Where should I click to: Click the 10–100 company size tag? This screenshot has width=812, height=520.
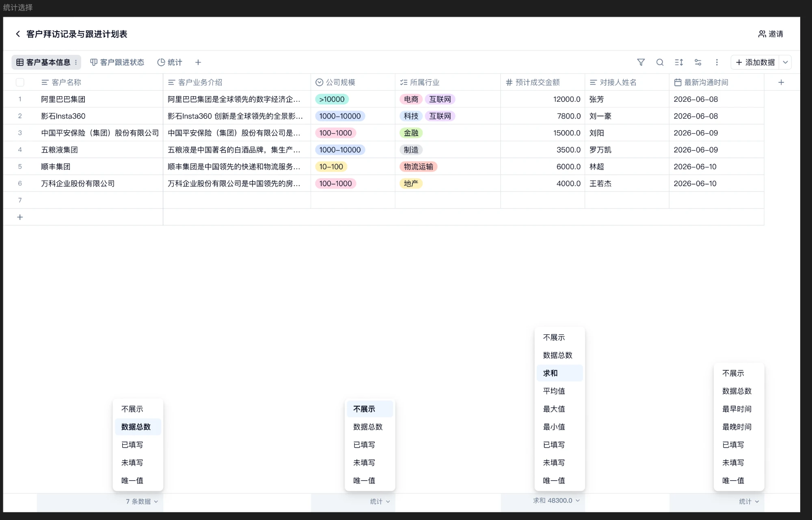[331, 167]
